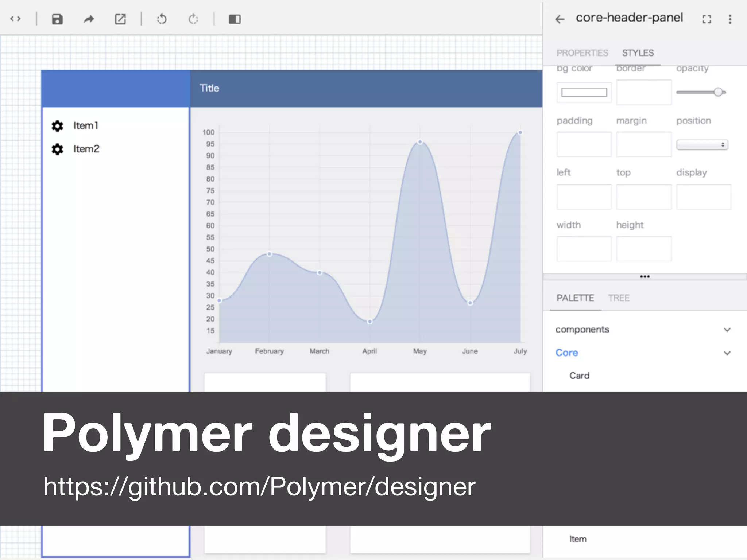Image resolution: width=747 pixels, height=560 pixels.
Task: Click the June data point on chart
Action: click(470, 303)
